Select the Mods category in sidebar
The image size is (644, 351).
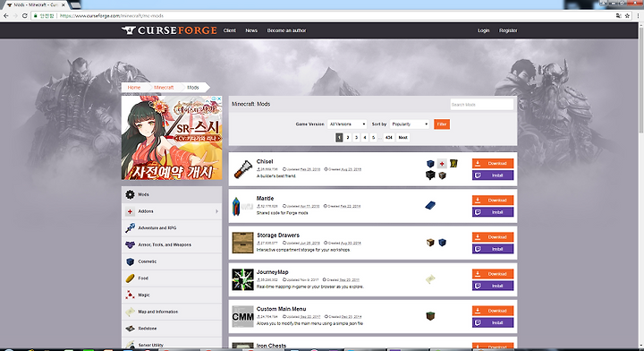tap(172, 194)
